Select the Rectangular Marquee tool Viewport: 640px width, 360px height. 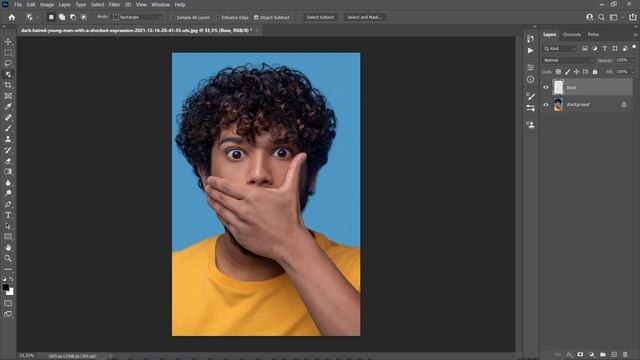(8, 52)
